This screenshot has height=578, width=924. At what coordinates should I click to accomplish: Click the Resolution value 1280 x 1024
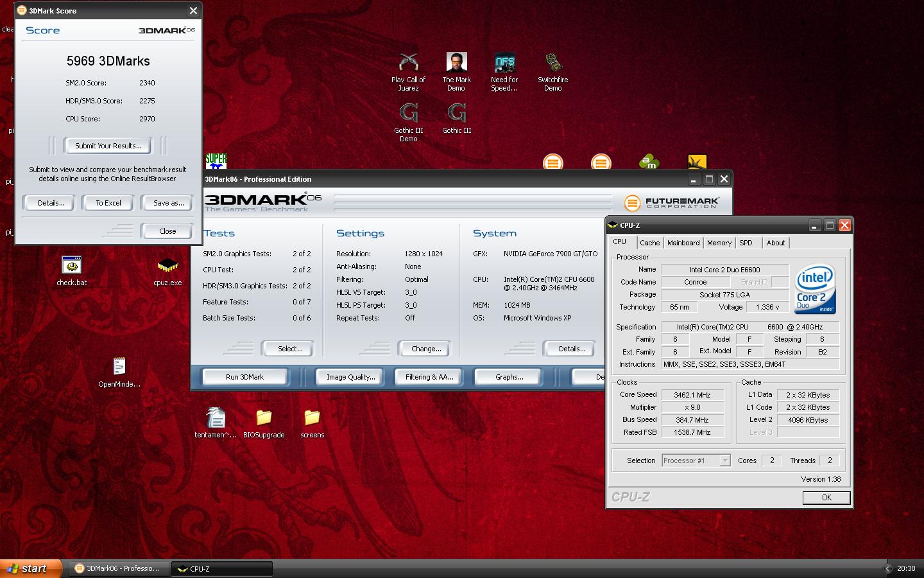coord(424,254)
